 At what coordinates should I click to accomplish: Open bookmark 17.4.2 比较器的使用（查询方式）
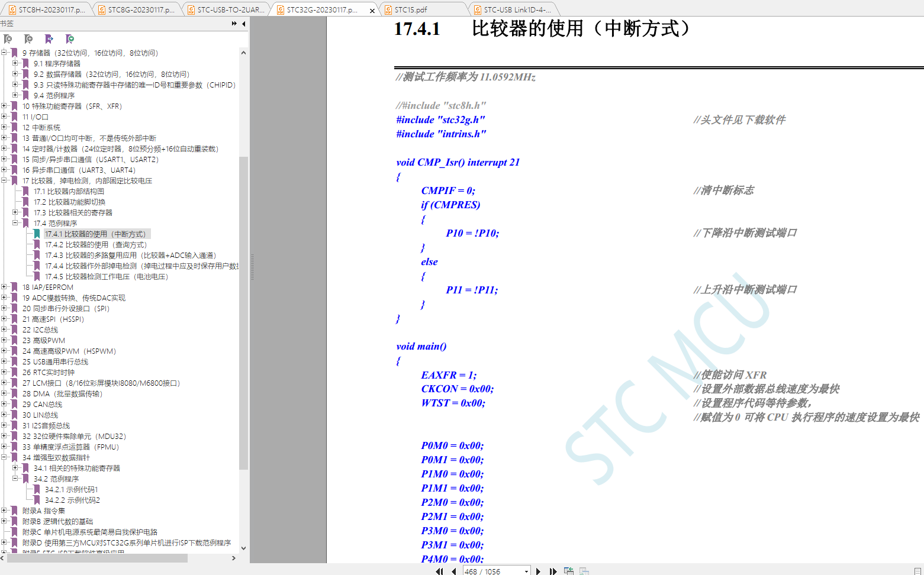96,244
